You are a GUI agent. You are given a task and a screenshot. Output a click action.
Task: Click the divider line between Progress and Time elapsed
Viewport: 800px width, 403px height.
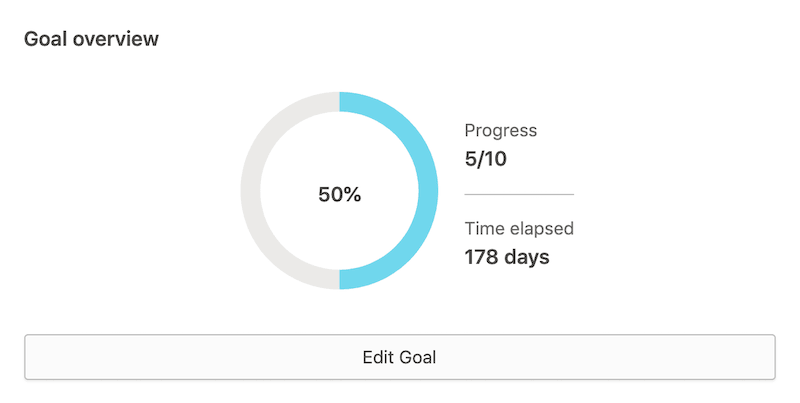click(519, 193)
